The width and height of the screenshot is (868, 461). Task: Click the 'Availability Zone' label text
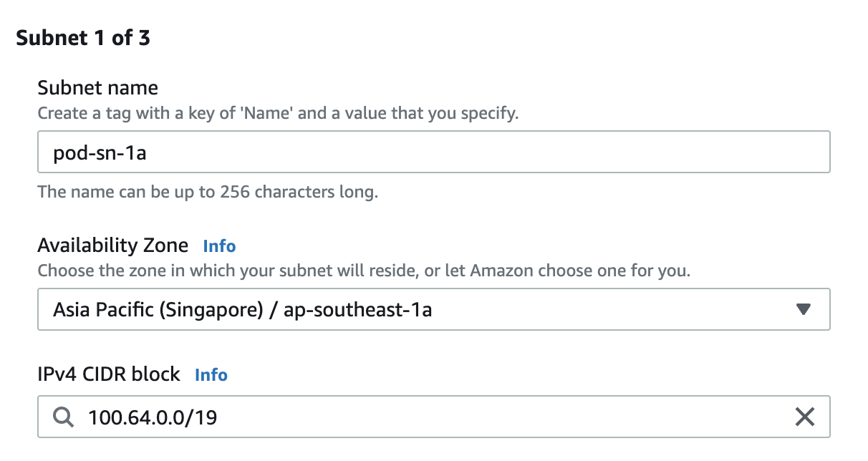pyautogui.click(x=113, y=246)
